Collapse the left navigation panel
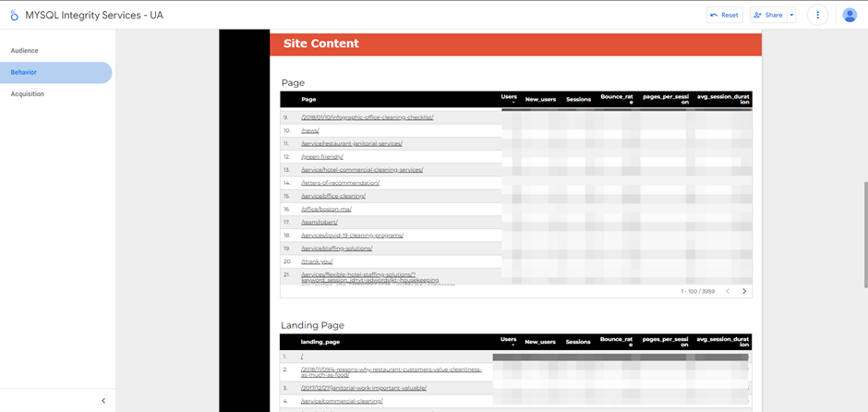The image size is (868, 412). pyautogui.click(x=103, y=401)
